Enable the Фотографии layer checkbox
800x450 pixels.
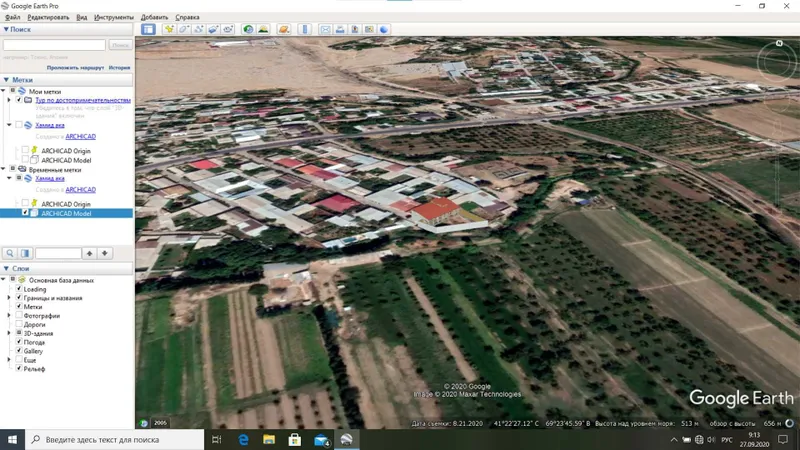(19, 315)
